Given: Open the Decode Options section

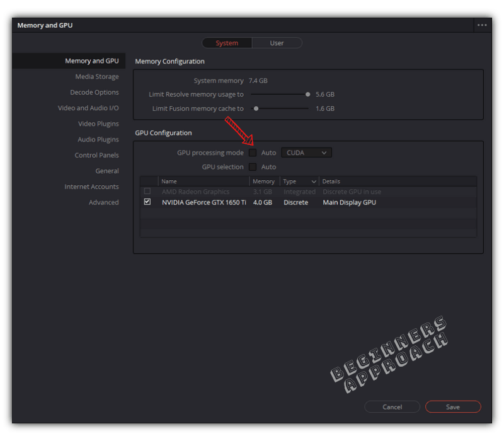Looking at the screenshot, I should 94,92.
